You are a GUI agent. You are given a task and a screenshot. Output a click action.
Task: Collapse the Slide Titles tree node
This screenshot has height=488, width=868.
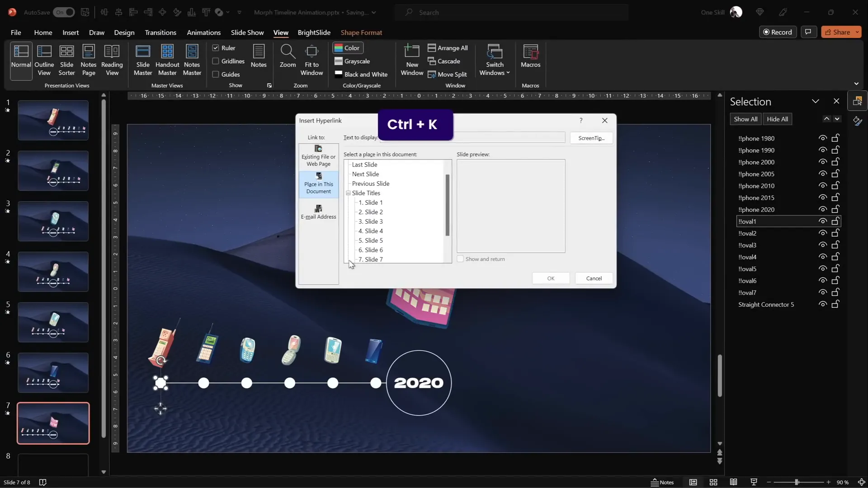click(x=349, y=193)
